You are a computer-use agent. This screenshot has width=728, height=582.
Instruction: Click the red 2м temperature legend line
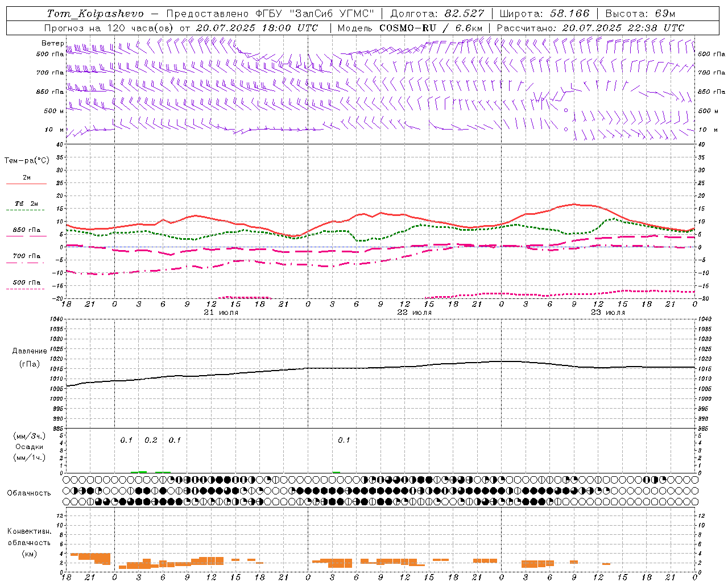[26, 184]
